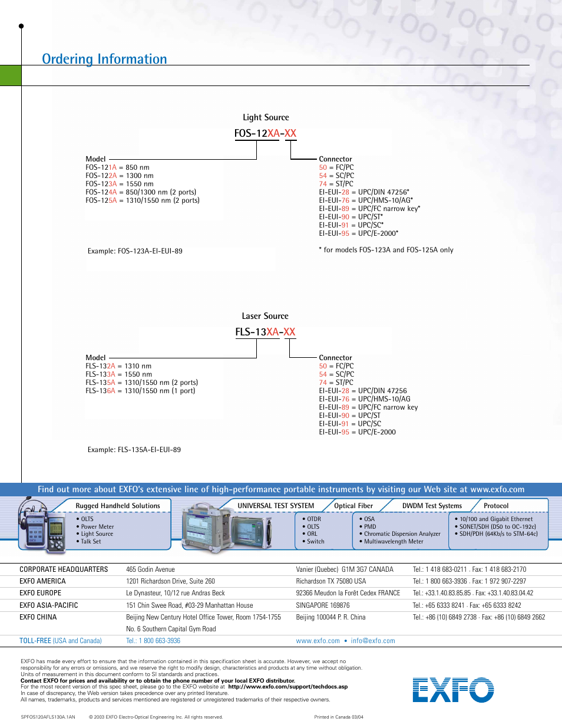Click SONET/SDH (DS0 to OC-192c) item
The height and width of the screenshot is (728, 562).
click(495, 527)
